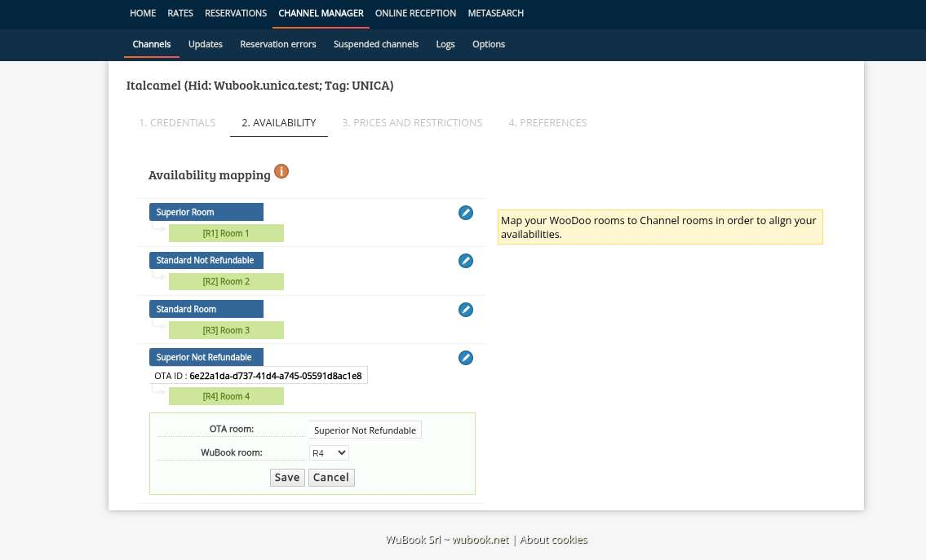Edit the Superior Room mapping
This screenshot has height=560, width=926.
click(x=465, y=213)
